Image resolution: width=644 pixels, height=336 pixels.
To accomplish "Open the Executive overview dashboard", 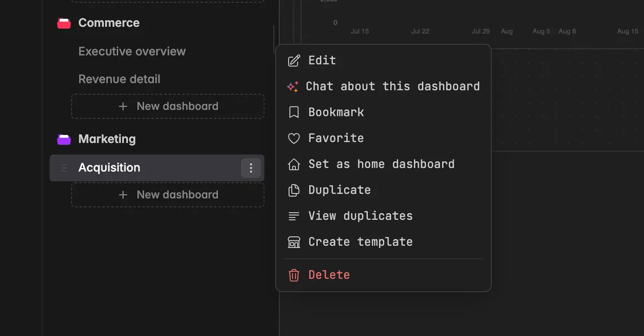I will tap(132, 51).
